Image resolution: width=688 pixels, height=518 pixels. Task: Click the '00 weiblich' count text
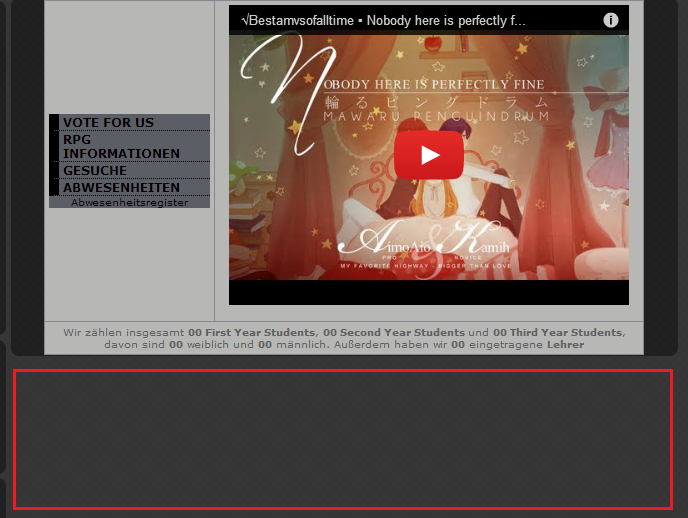200,345
